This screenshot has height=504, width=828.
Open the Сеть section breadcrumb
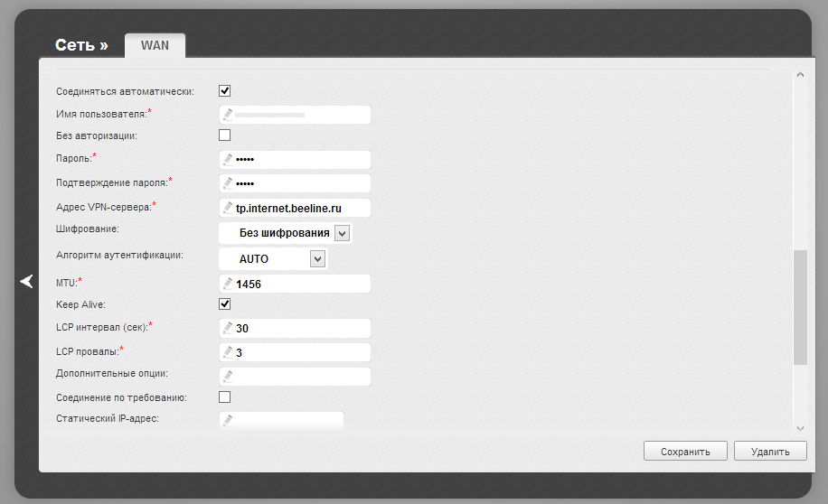[x=81, y=45]
